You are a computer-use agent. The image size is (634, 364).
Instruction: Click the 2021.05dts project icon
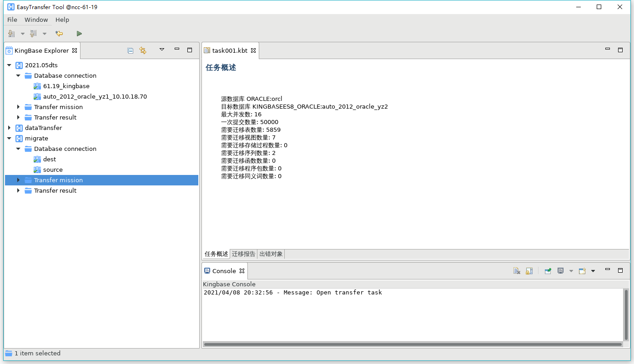coord(19,65)
